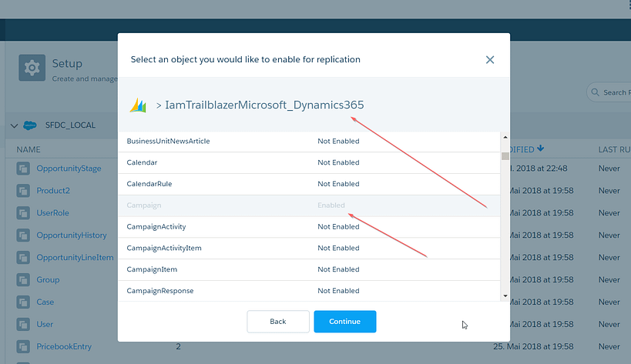Viewport: 631px width, 364px height.
Task: Click the icon beside Product2
Action: tap(23, 191)
